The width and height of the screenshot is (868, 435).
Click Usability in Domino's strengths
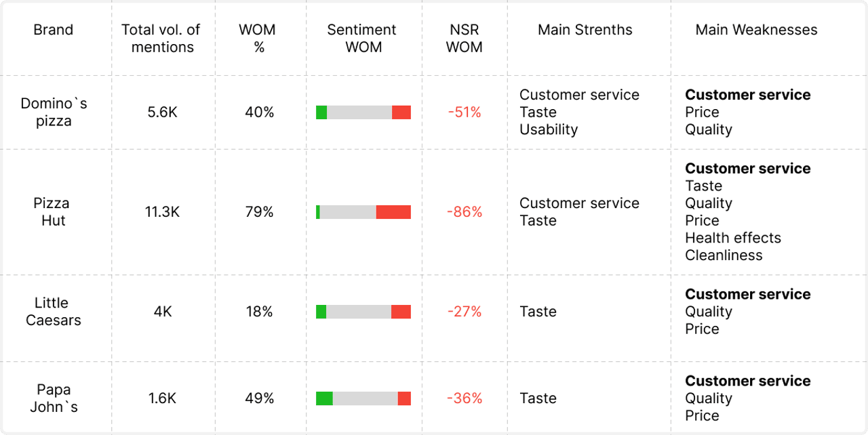549,129
